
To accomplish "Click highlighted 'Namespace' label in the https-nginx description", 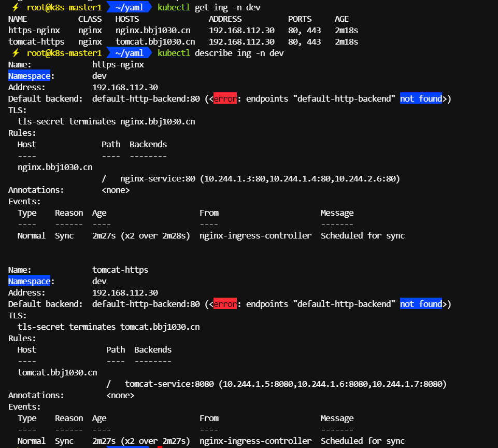I will (29, 76).
